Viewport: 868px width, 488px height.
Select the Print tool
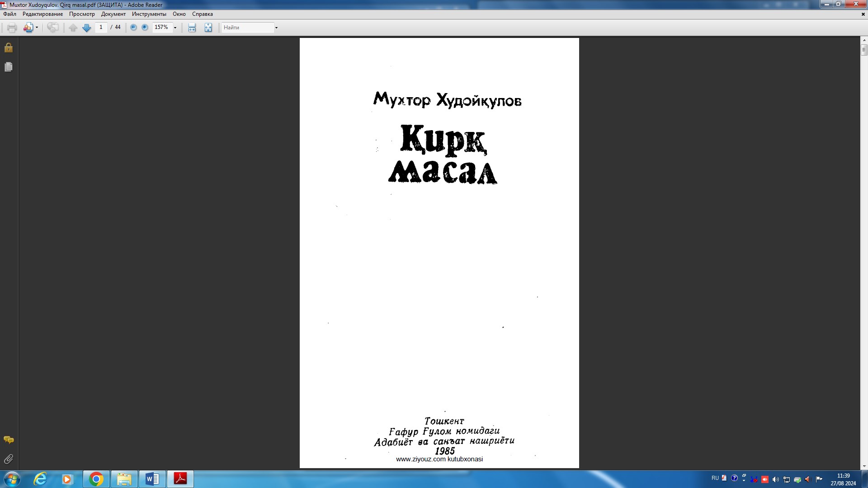coord(11,28)
